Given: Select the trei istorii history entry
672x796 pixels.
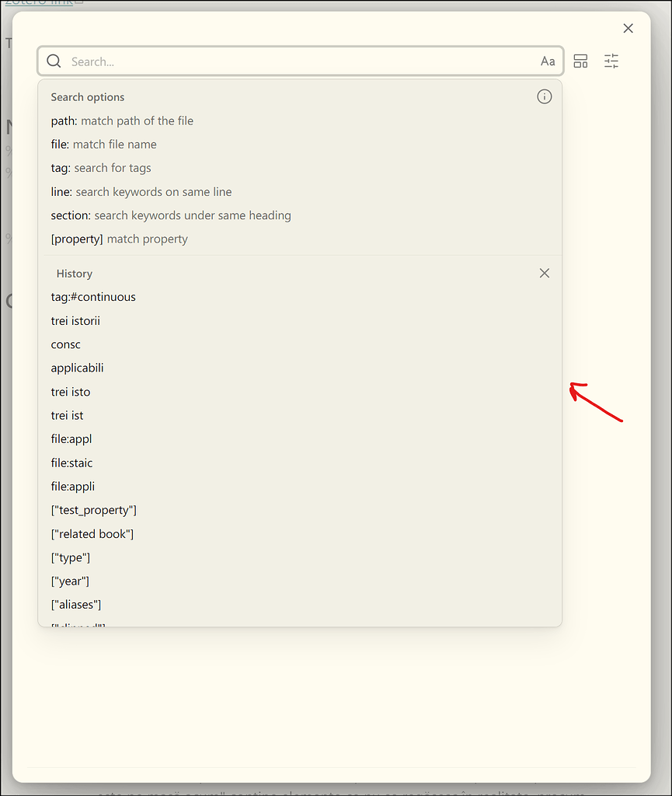Looking at the screenshot, I should tap(75, 320).
